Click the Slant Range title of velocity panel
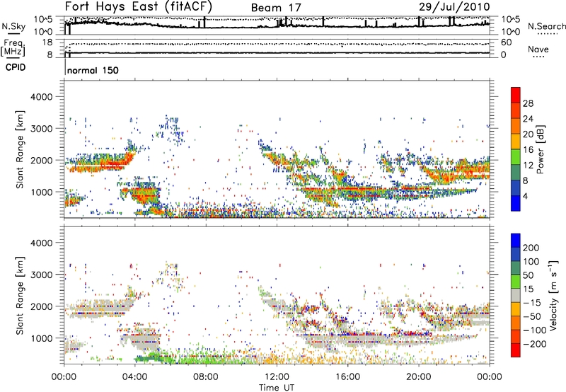 [20, 296]
